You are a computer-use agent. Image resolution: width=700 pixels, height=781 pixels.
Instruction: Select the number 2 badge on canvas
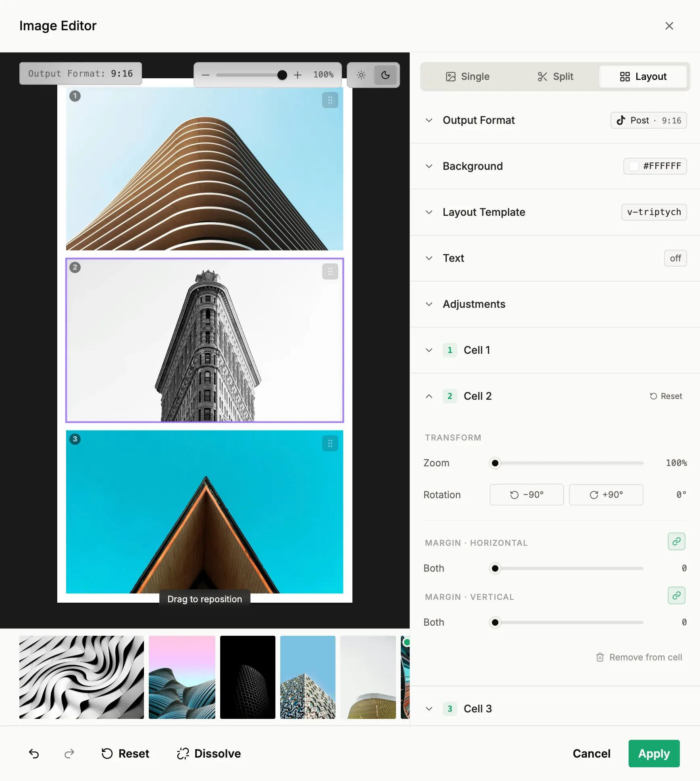[75, 267]
